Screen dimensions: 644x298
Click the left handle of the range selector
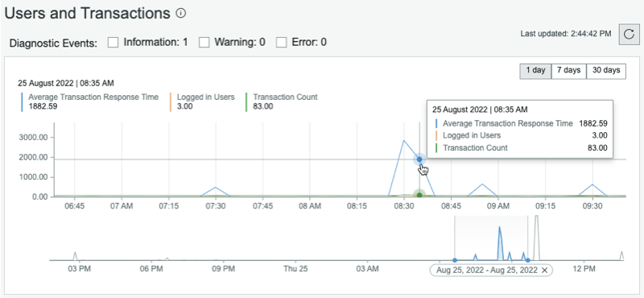tap(455, 260)
